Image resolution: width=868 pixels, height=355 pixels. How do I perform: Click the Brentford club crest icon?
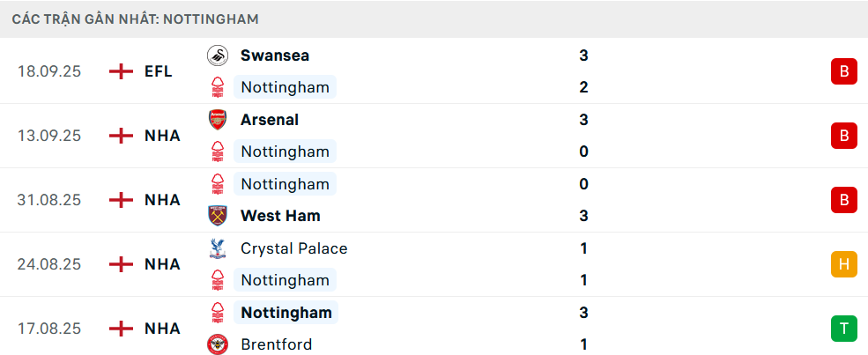[x=217, y=344]
